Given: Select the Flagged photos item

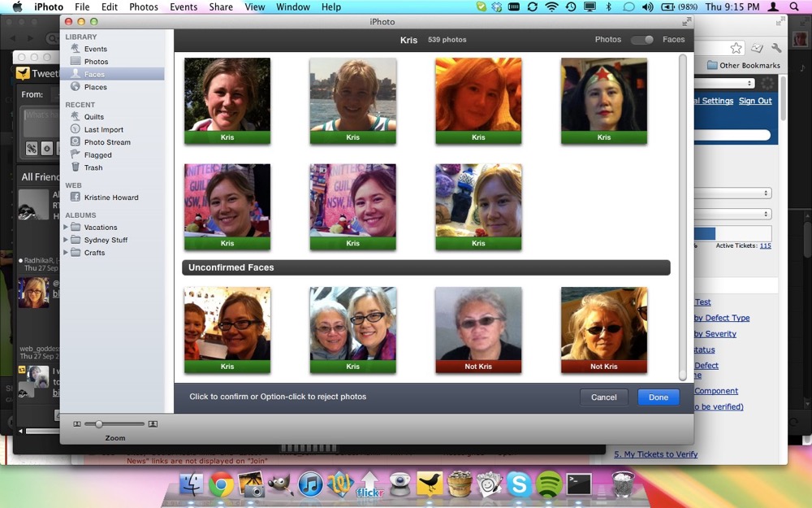Looking at the screenshot, I should pyautogui.click(x=97, y=155).
